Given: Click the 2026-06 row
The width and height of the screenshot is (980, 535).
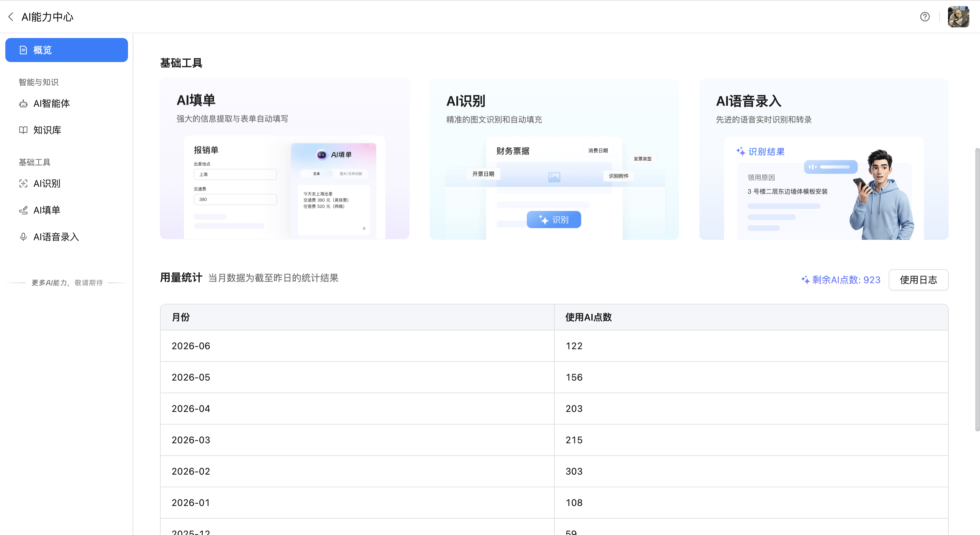Looking at the screenshot, I should click(x=554, y=346).
